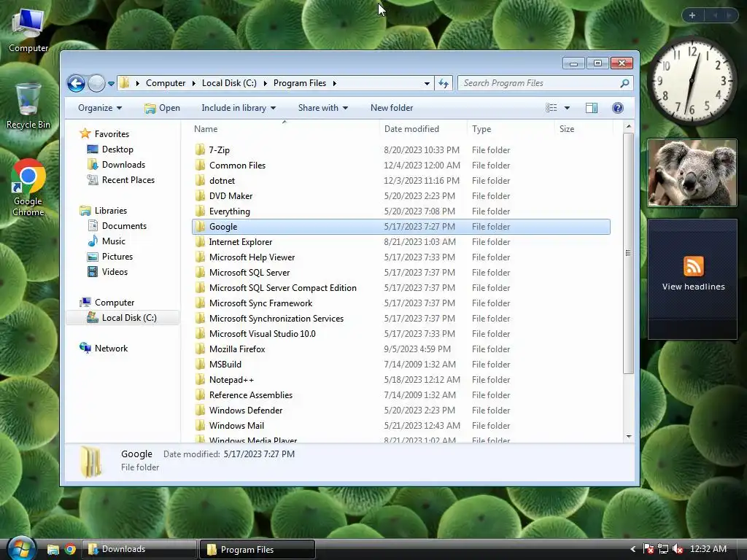
Task: Select the Mozilla Firefox folder
Action: pyautogui.click(x=400, y=349)
